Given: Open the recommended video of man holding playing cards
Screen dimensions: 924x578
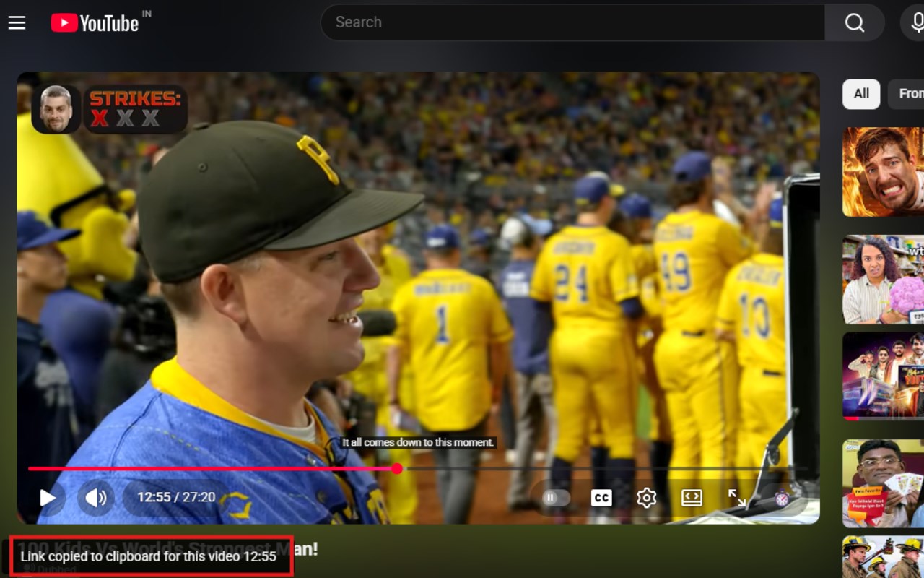Looking at the screenshot, I should 884,483.
